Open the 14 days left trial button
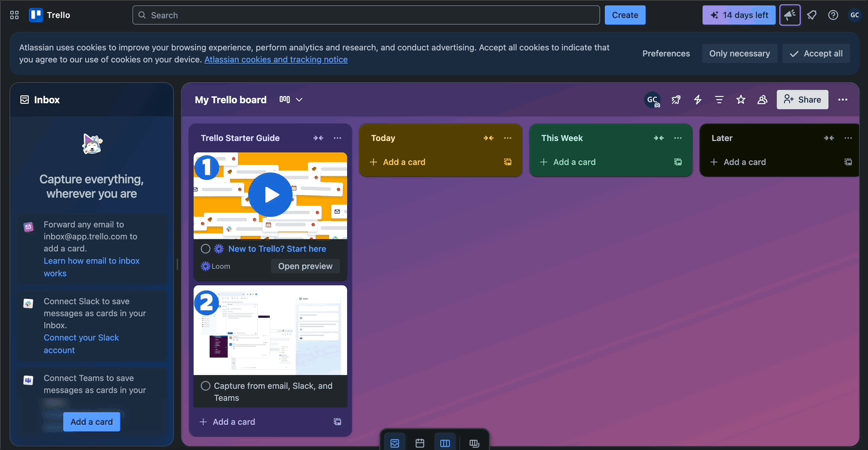Image resolution: width=868 pixels, height=450 pixels. (739, 15)
